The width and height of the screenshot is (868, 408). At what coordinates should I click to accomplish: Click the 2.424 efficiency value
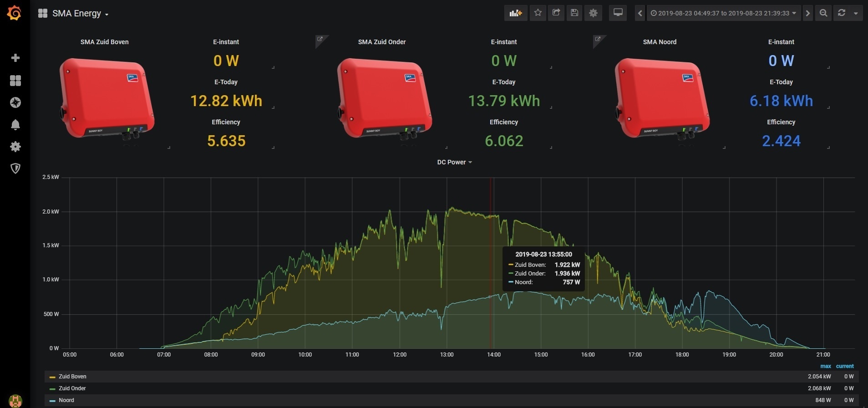[781, 141]
